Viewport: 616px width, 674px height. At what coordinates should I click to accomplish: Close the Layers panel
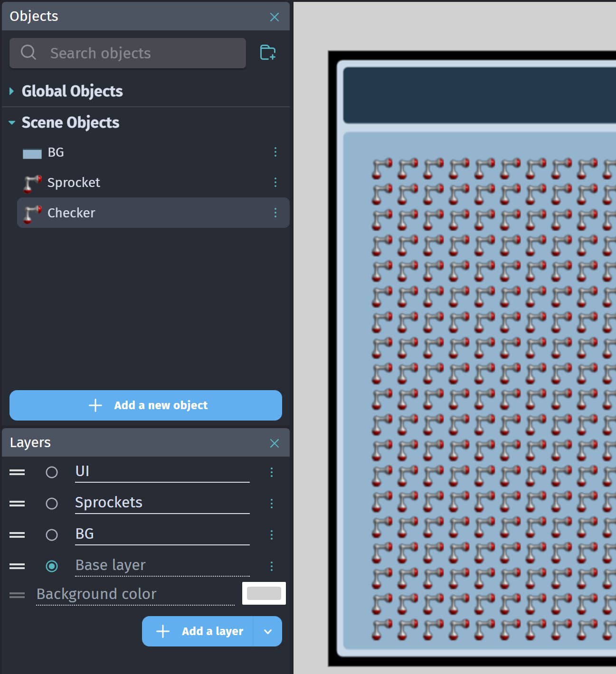[275, 443]
